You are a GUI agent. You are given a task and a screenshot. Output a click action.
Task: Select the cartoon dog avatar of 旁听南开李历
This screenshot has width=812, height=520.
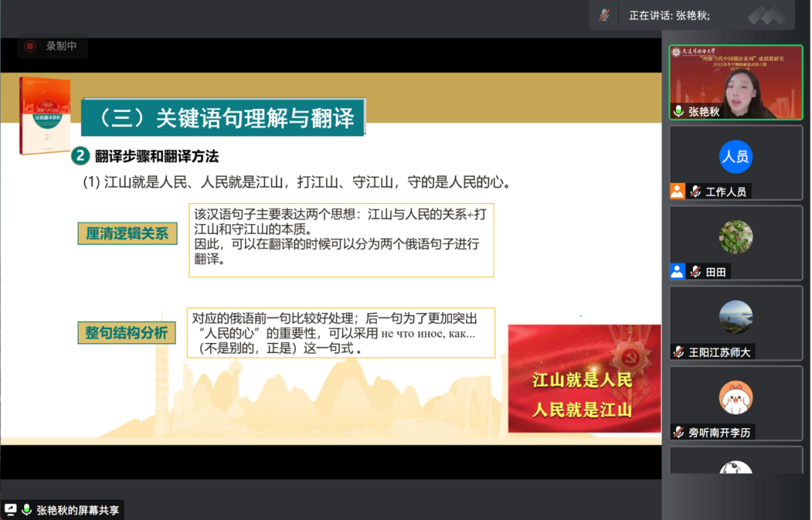(x=735, y=397)
